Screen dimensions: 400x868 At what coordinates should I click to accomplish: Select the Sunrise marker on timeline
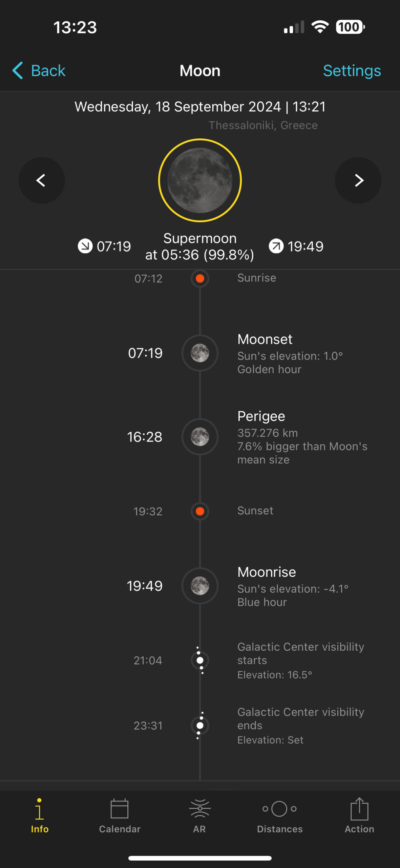[x=200, y=278]
